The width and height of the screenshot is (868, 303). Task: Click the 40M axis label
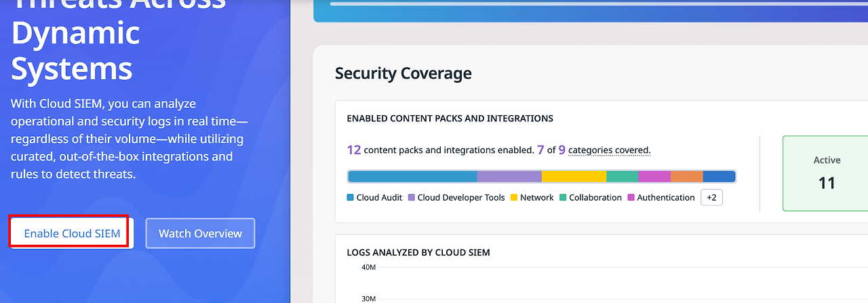(369, 267)
